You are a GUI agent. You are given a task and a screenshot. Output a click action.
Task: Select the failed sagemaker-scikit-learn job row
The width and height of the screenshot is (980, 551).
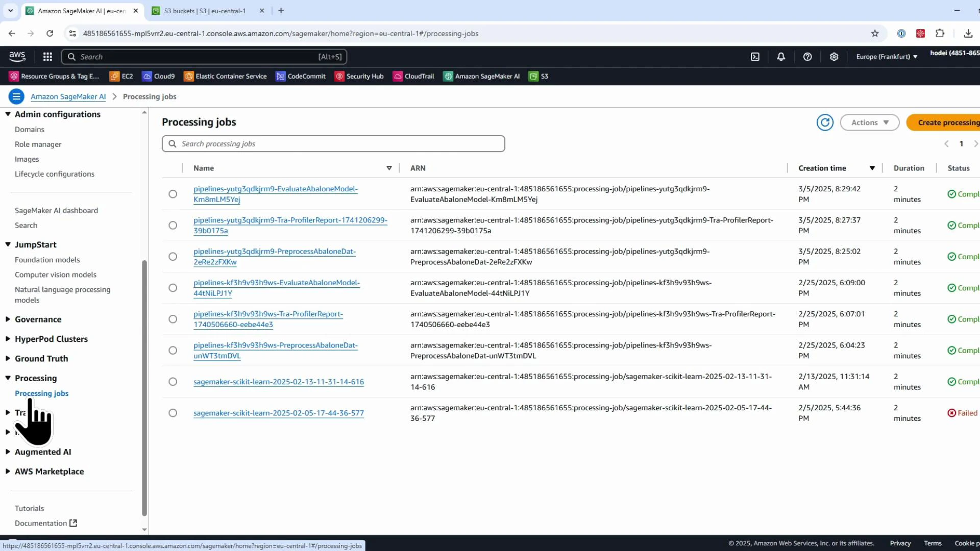173,413
